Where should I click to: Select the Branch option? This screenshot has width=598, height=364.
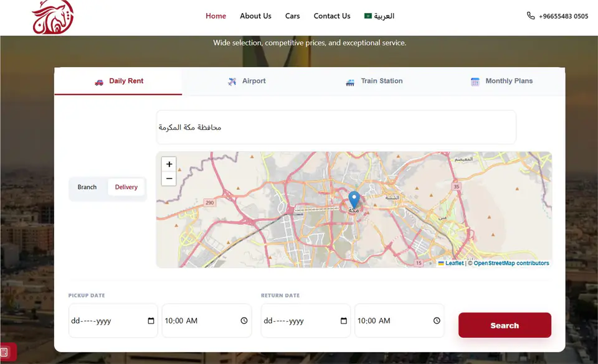[x=87, y=187]
